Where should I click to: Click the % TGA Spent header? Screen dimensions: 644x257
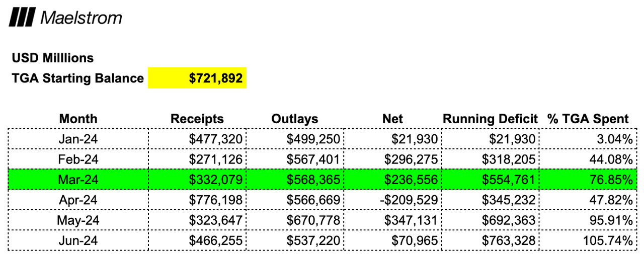588,119
